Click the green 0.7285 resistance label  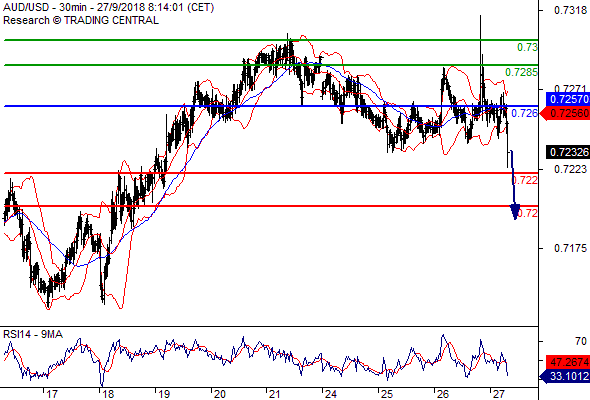pyautogui.click(x=521, y=72)
